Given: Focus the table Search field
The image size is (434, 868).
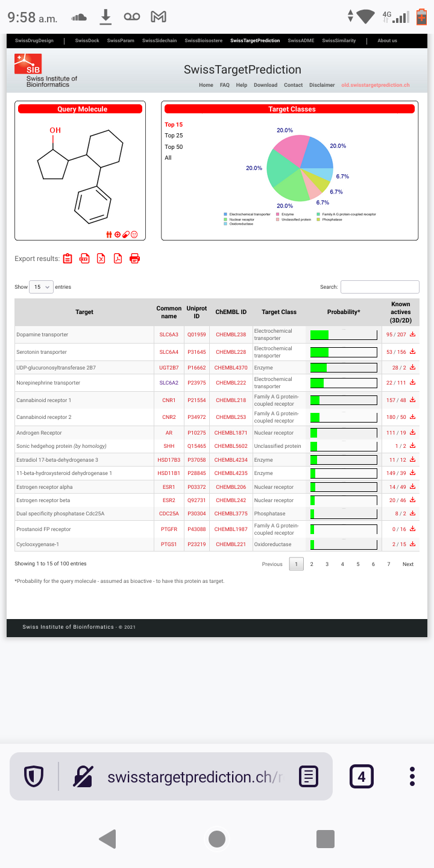Looking at the screenshot, I should coord(380,287).
